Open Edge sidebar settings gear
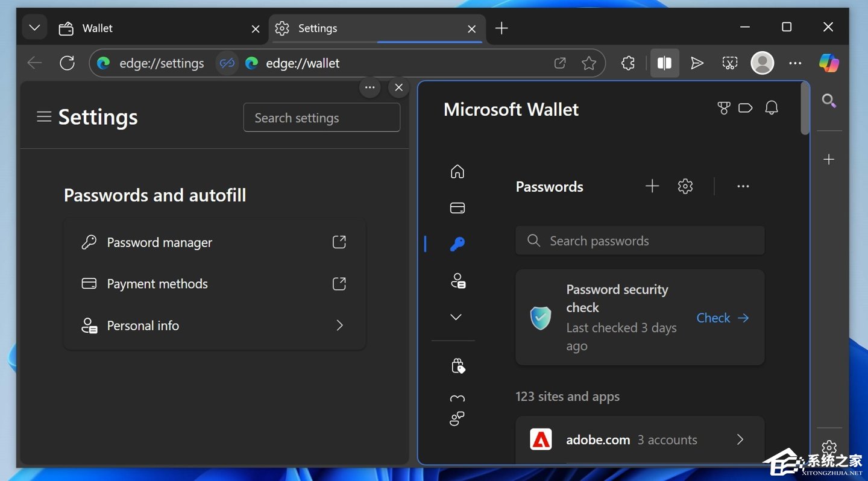The width and height of the screenshot is (868, 481). click(829, 447)
